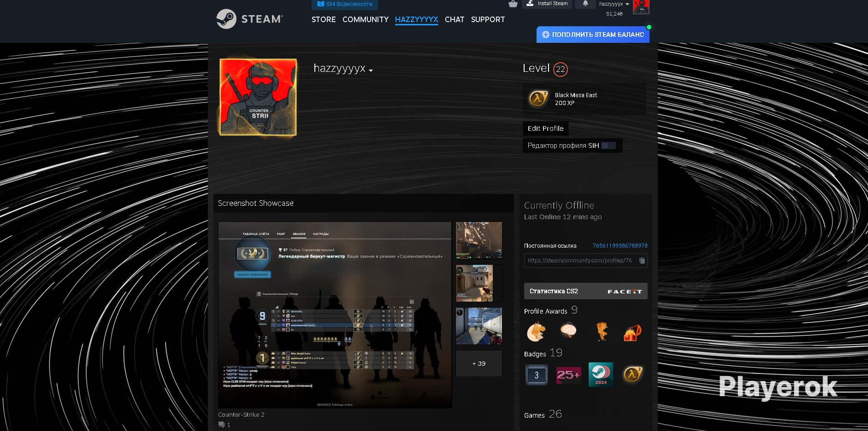Click the Edit Profile button
The width and height of the screenshot is (868, 431).
pyautogui.click(x=546, y=128)
